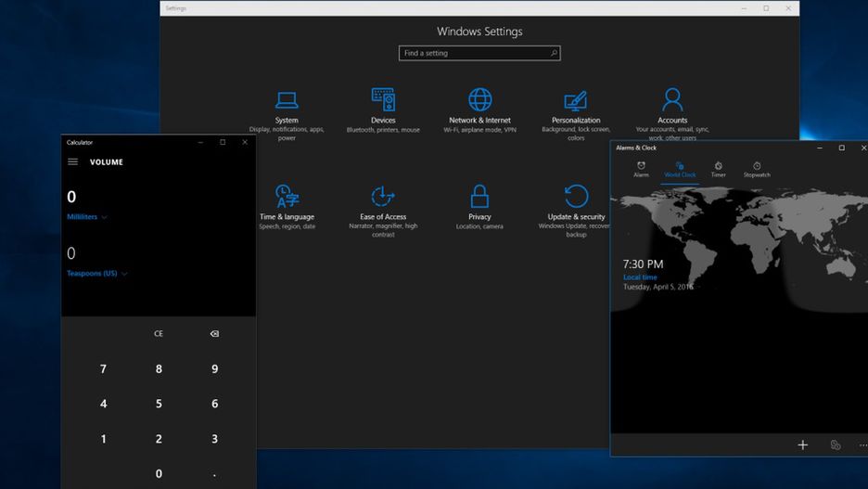Close the Settings window
This screenshot has height=489, width=868.
pos(788,8)
